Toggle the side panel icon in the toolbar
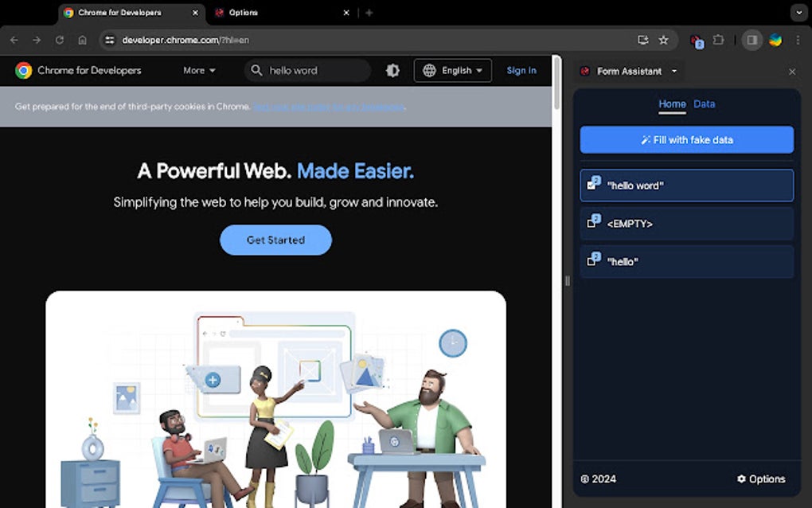Screen dimensions: 812x508 (751, 39)
